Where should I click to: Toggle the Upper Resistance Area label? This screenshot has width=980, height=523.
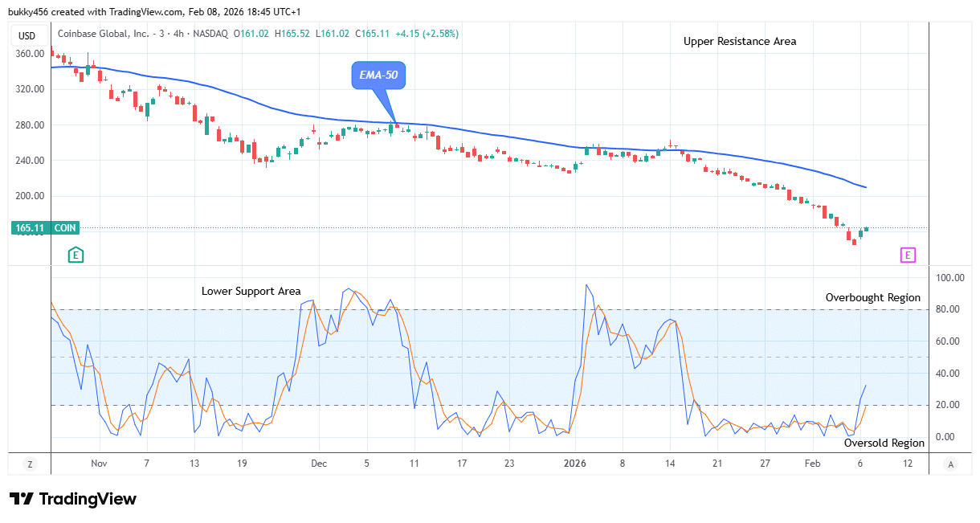[739, 41]
